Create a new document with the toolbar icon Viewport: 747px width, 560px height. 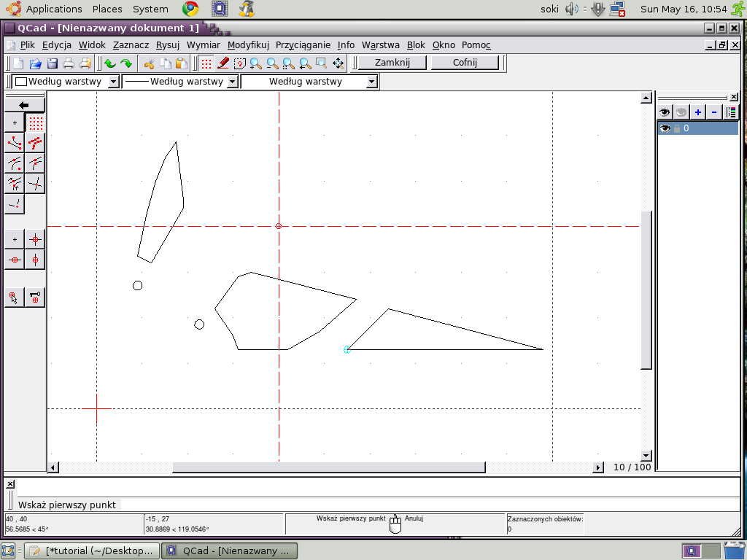coord(18,63)
